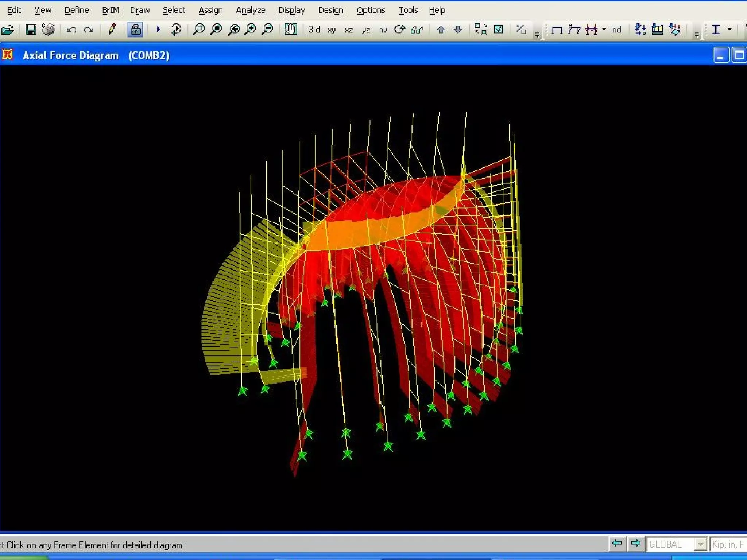
Task: Click the Perspective Toggle glasses icon
Action: 417,30
